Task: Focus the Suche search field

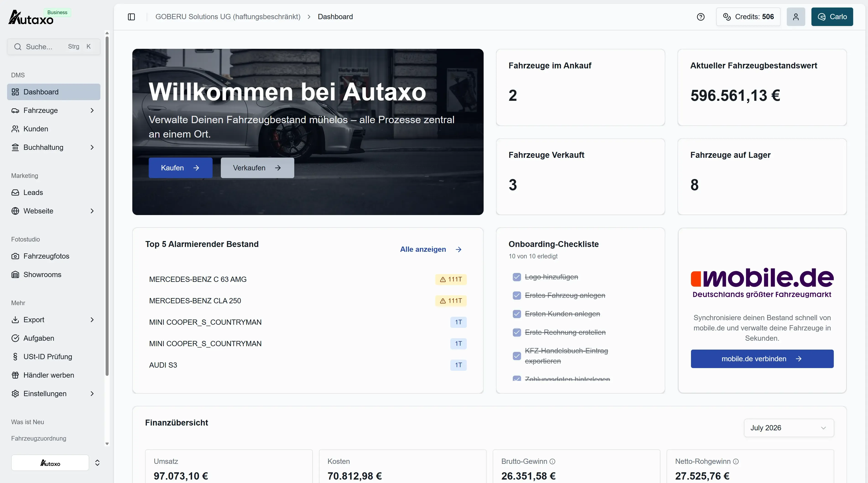Action: 54,47
